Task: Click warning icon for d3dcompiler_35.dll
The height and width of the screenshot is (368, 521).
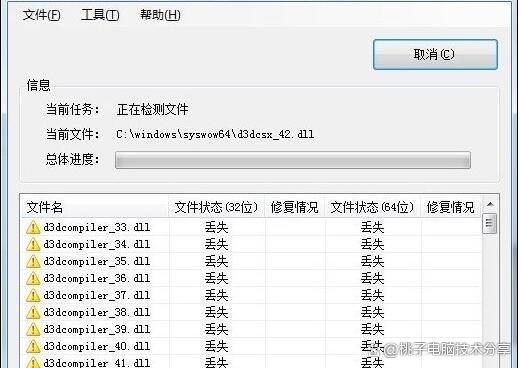Action: pos(33,261)
